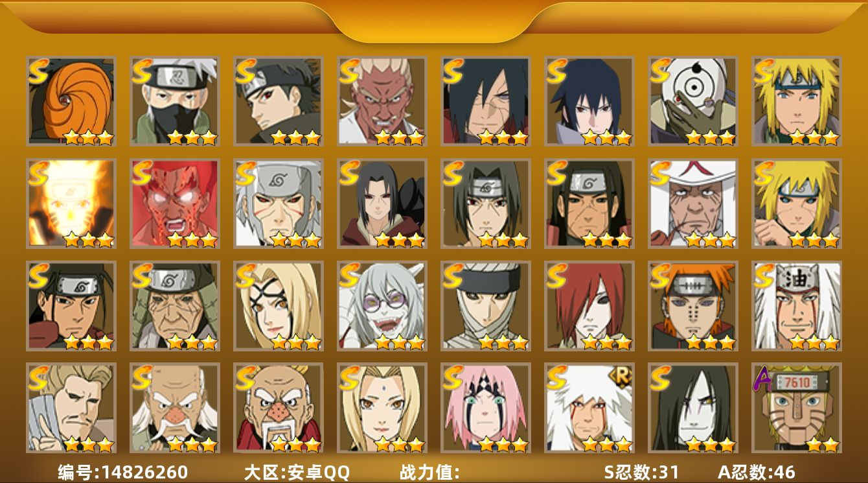Select the red-haired ninja covering one eye
The height and width of the screenshot is (483, 868).
click(589, 306)
